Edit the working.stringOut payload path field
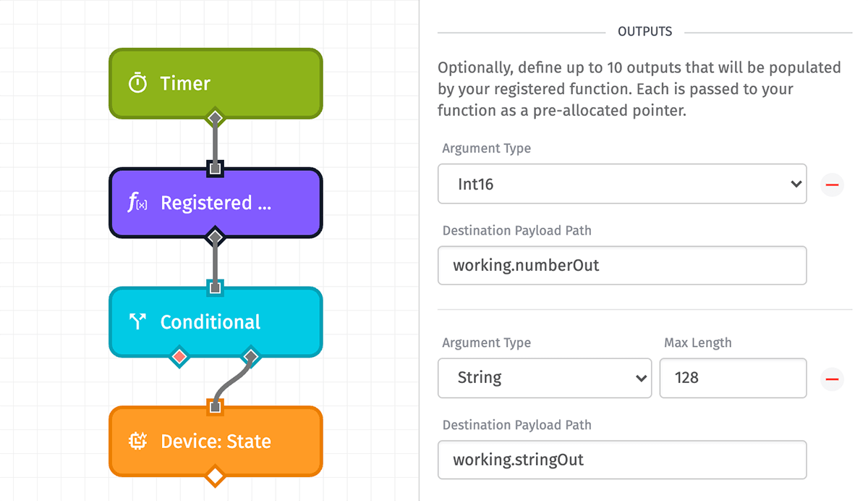Viewport: 868px width, 501px height. (622, 460)
